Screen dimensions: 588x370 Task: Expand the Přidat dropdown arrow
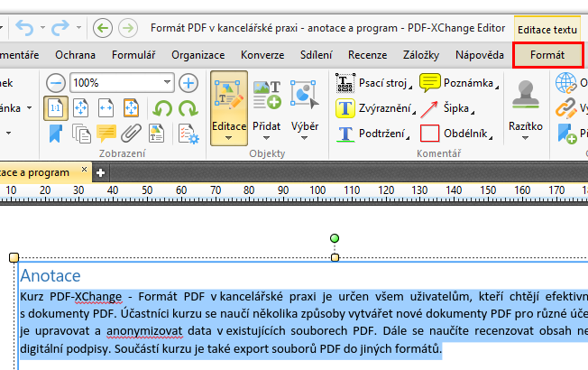coord(267,138)
